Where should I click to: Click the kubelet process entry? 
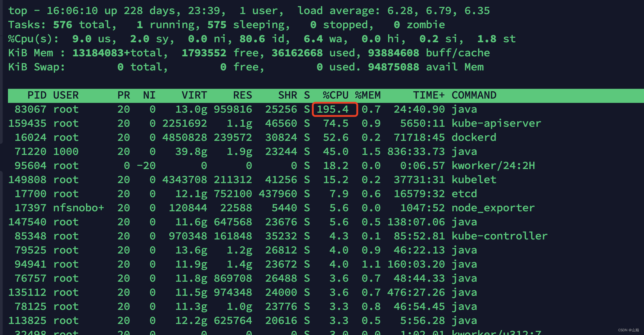point(474,179)
